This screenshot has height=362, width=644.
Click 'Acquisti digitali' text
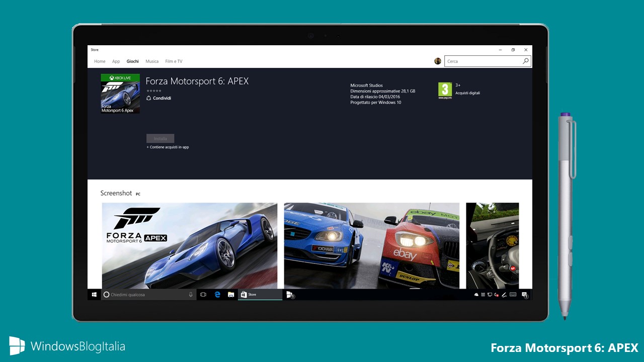tap(468, 93)
